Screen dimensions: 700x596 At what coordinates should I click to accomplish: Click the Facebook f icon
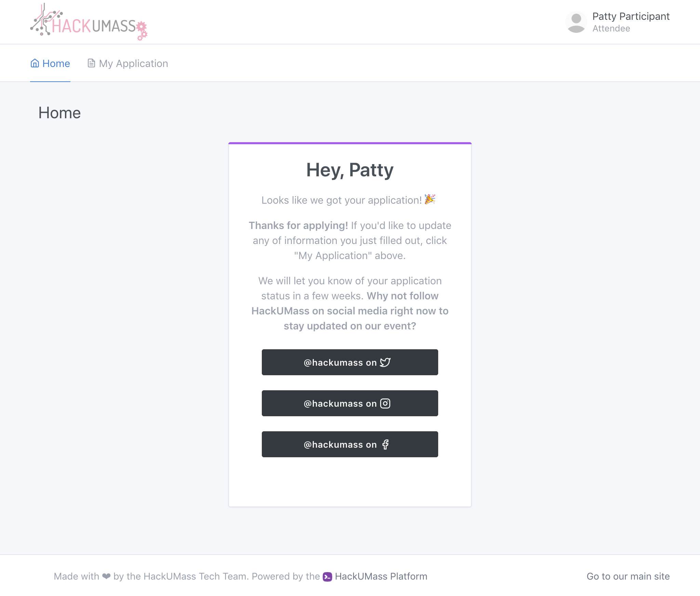(x=385, y=444)
